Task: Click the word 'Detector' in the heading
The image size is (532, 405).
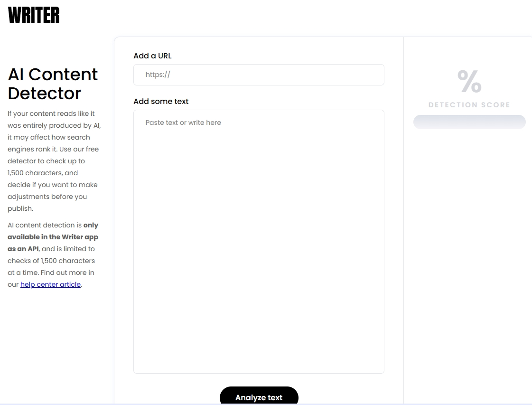Action: click(44, 94)
